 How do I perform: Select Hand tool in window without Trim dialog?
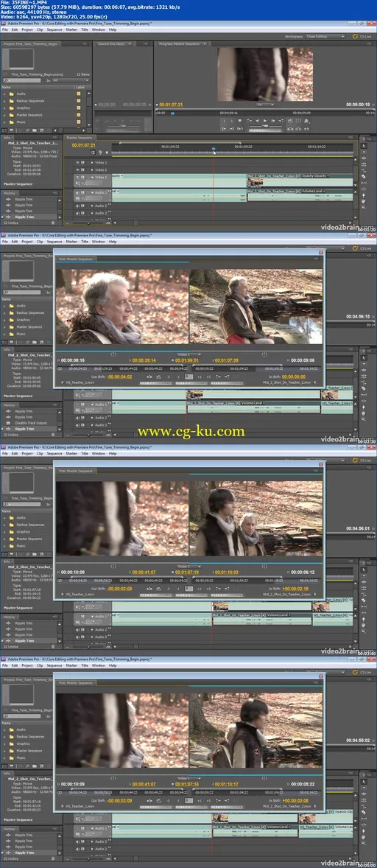pyautogui.click(x=364, y=201)
